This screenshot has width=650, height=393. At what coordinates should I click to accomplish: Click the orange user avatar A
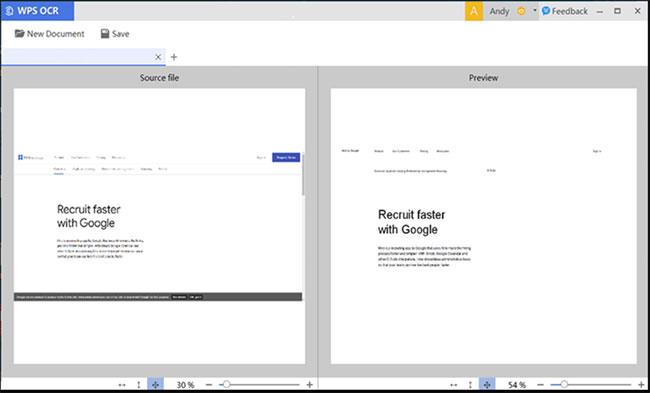pyautogui.click(x=474, y=11)
